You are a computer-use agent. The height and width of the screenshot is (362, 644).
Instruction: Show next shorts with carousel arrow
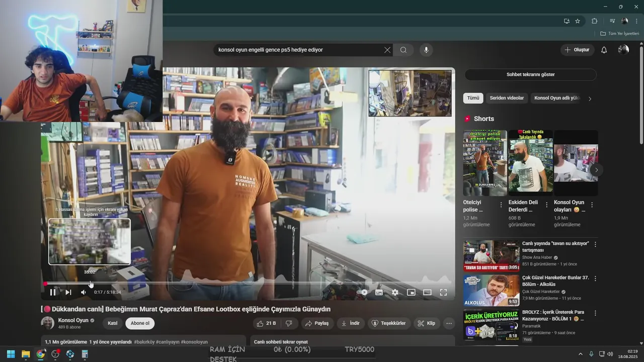pyautogui.click(x=596, y=170)
